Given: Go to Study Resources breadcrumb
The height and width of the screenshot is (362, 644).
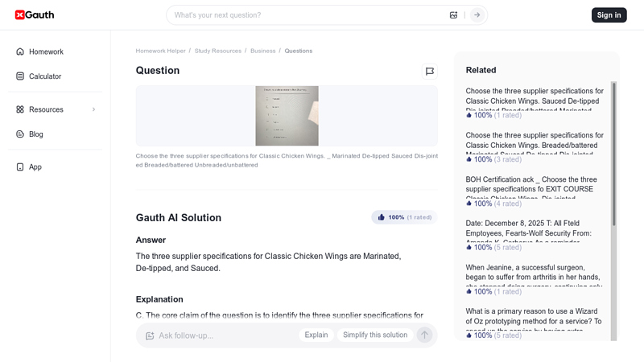Looking at the screenshot, I should click(217, 51).
